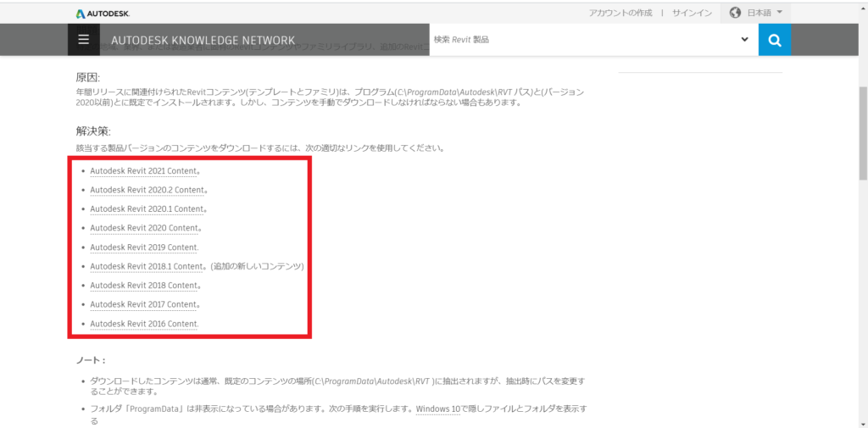868x428 pixels.
Task: Open AUTODESK KNOWLEDGE NETWORK home link
Action: pyautogui.click(x=203, y=41)
